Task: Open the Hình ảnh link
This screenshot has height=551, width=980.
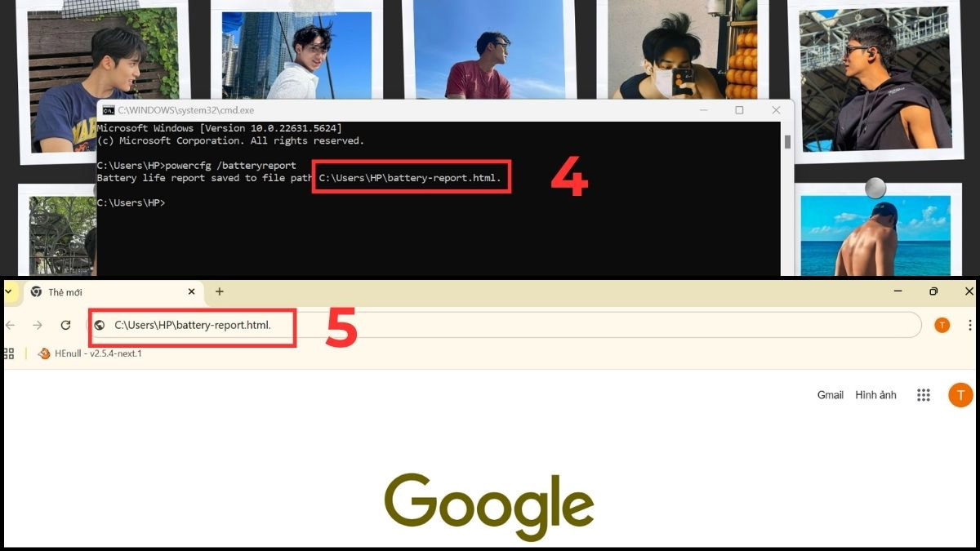Action: click(x=875, y=395)
